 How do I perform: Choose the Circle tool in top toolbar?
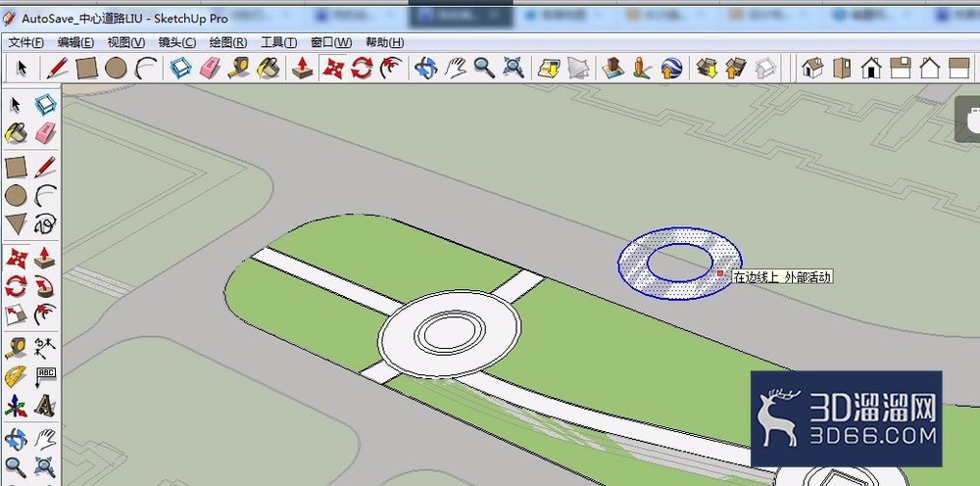pos(117,68)
